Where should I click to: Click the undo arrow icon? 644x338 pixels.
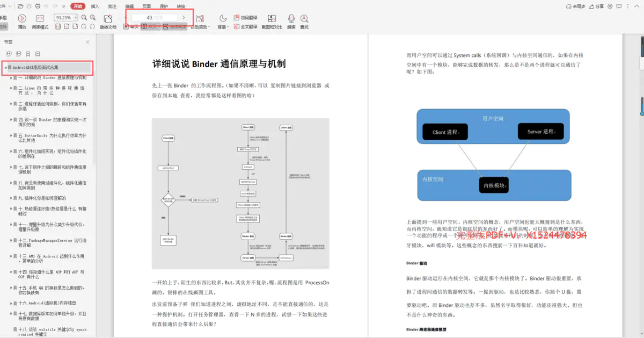(x=46, y=6)
